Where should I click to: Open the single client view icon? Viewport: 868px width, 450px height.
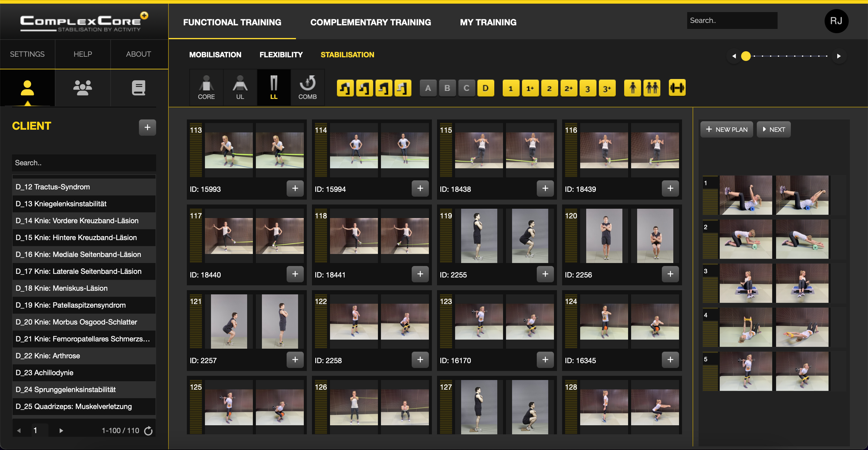[27, 88]
